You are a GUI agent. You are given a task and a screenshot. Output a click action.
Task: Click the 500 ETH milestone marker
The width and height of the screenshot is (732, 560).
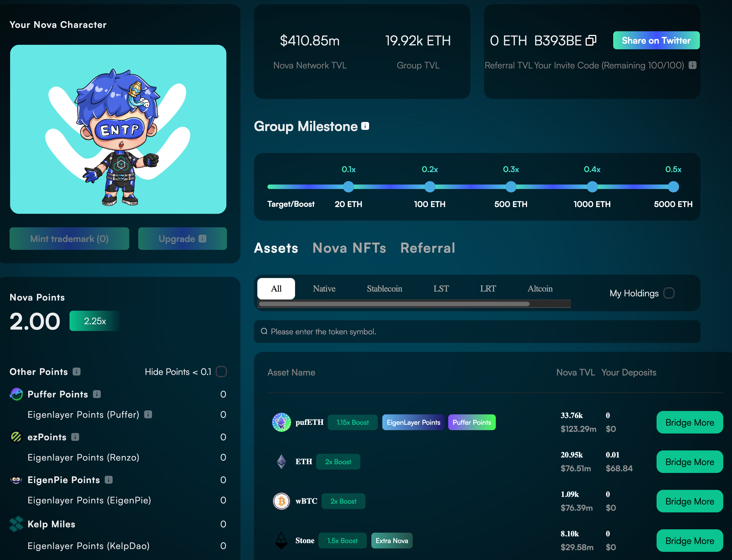click(x=511, y=187)
